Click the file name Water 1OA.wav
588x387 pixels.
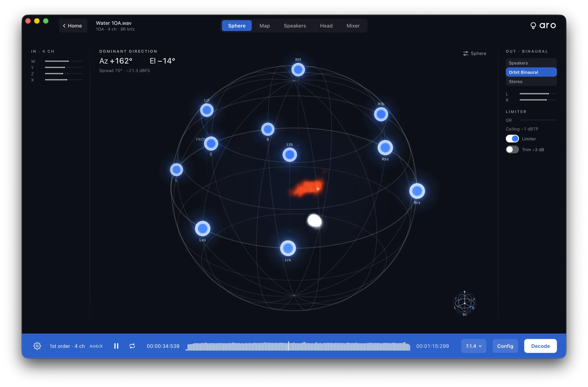pyautogui.click(x=114, y=23)
